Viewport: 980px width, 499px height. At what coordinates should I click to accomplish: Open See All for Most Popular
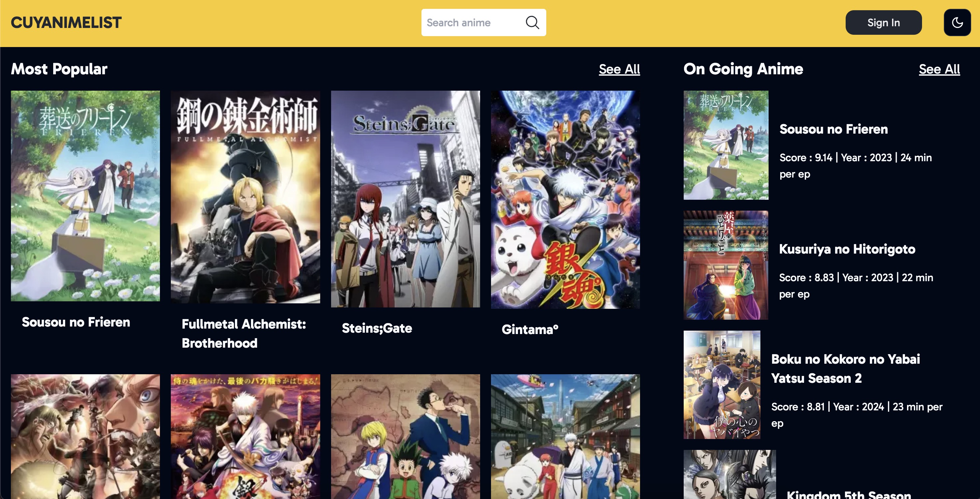pyautogui.click(x=619, y=69)
